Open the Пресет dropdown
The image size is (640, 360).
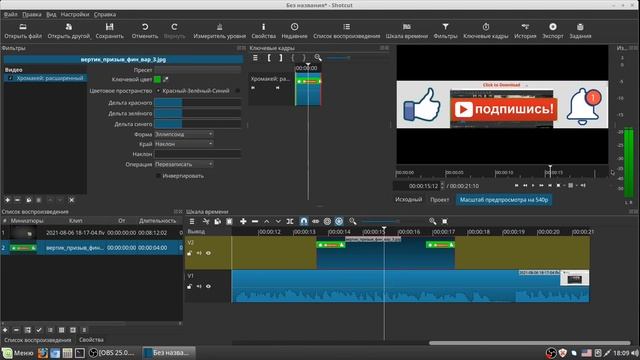[x=198, y=70]
